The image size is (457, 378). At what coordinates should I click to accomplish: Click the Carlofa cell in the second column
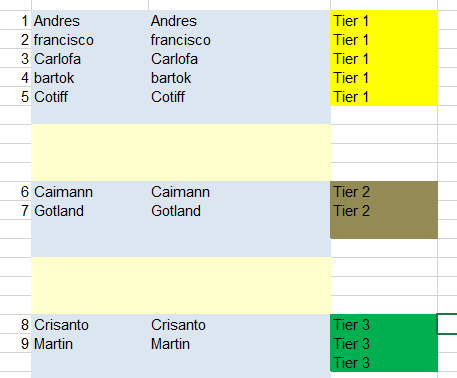pos(239,59)
